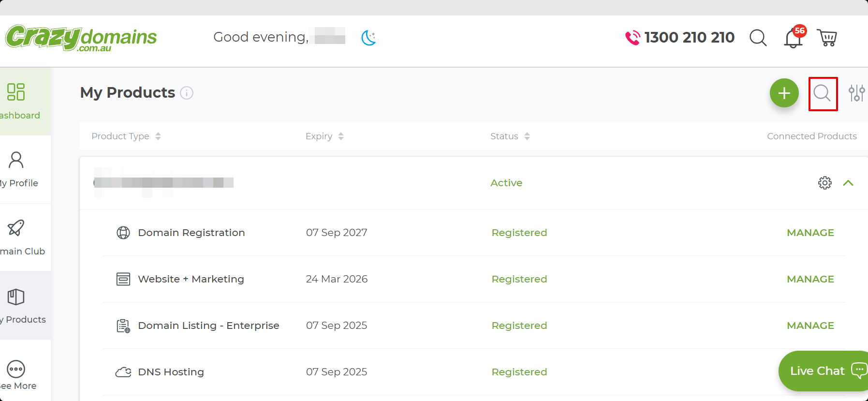Screen dimensions: 868x401
Task: Click the Website + Marketing icon
Action: [x=123, y=279]
